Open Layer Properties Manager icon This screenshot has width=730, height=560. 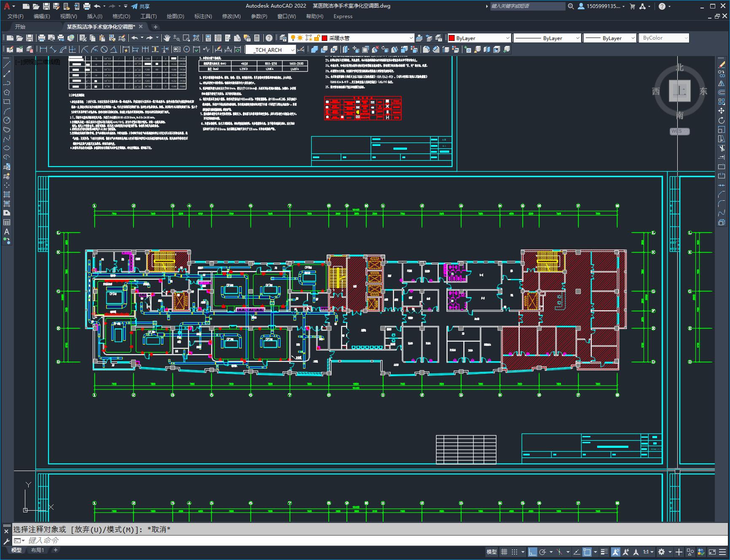(x=283, y=38)
